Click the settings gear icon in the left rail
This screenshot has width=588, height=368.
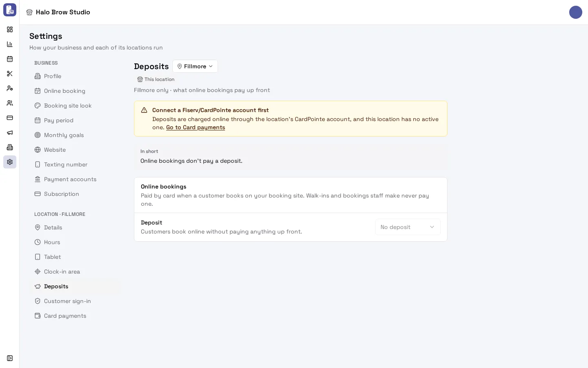point(10,162)
